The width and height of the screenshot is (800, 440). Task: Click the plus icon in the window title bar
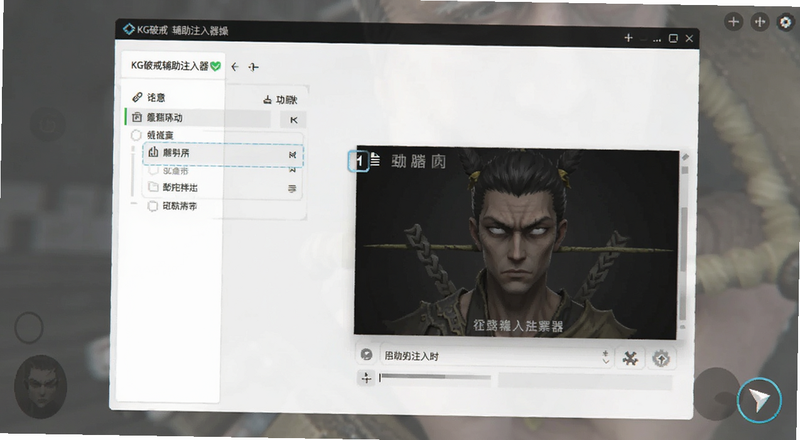(x=629, y=38)
